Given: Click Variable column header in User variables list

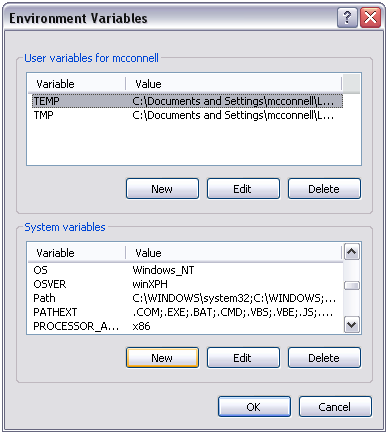Looking at the screenshot, I should [x=77, y=84].
